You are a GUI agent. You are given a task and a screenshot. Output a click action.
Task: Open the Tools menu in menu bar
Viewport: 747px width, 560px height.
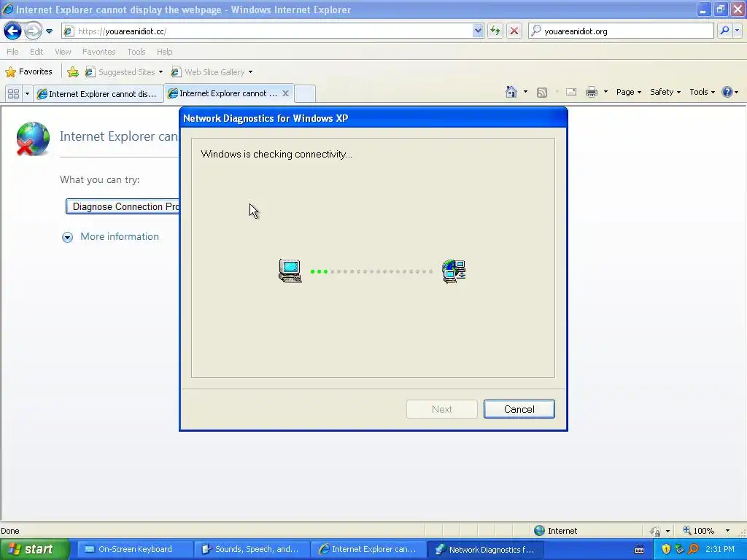(136, 52)
